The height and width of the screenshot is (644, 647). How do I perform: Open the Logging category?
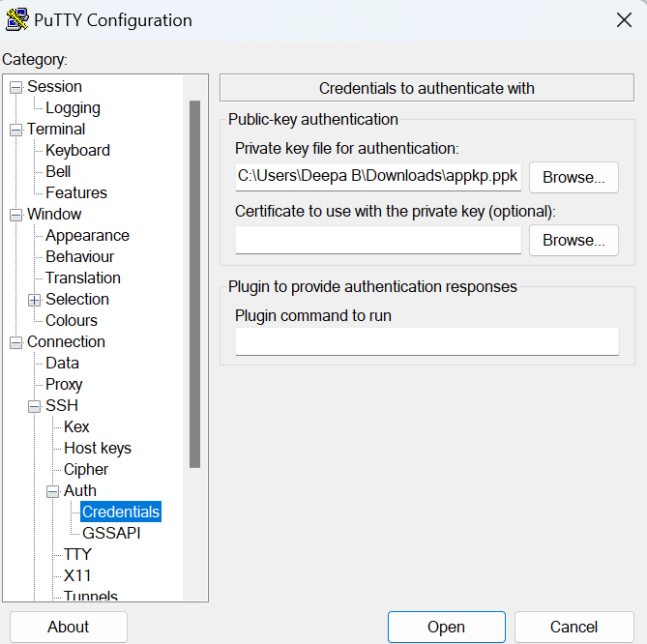pos(73,108)
